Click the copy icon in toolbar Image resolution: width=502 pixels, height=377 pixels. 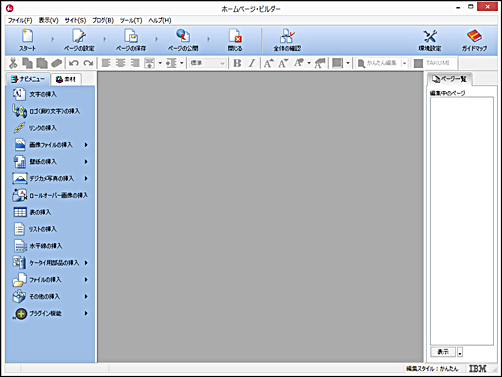(27, 63)
